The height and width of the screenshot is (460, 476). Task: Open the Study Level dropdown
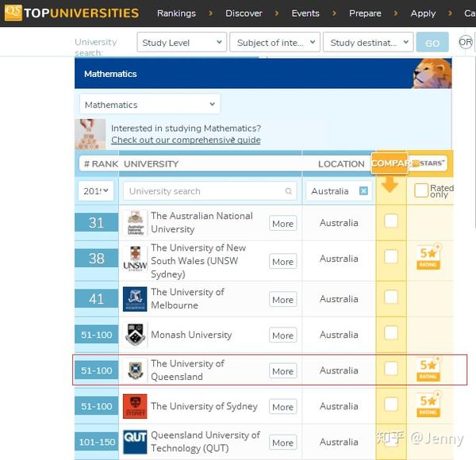[182, 42]
